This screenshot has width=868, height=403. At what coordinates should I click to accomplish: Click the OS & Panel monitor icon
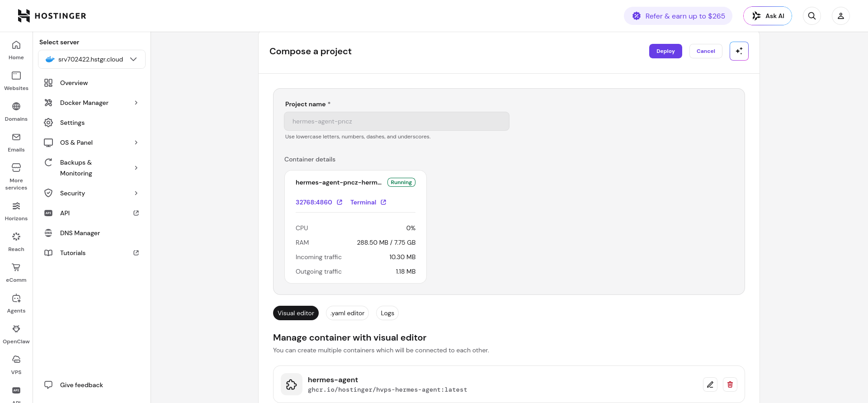tap(48, 142)
